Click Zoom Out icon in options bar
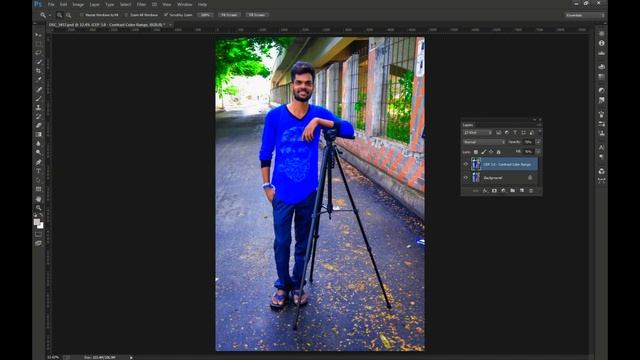 tap(69, 15)
